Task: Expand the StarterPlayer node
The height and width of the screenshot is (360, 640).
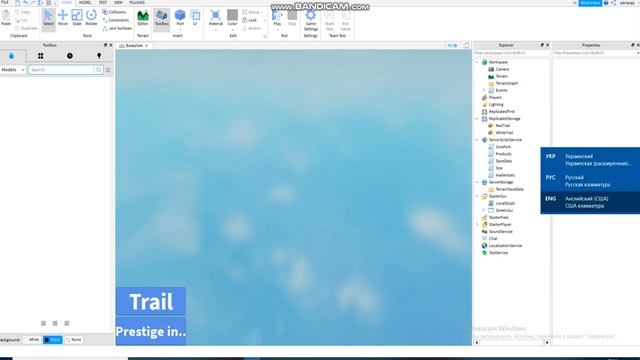Action: [477, 224]
